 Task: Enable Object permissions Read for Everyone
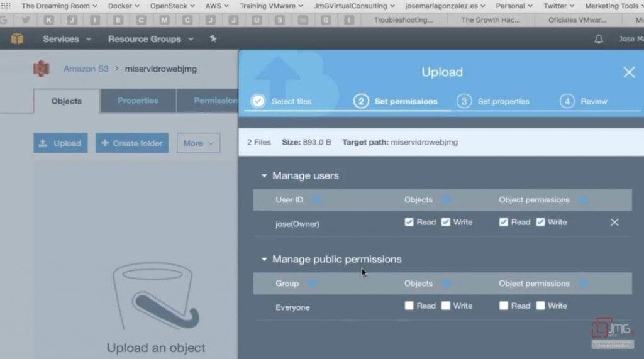point(504,306)
